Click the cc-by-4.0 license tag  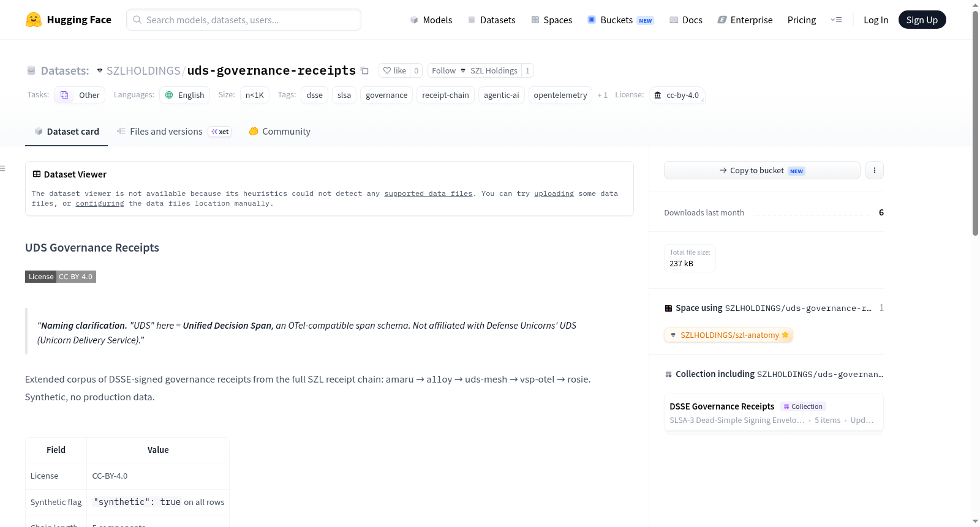coord(677,95)
